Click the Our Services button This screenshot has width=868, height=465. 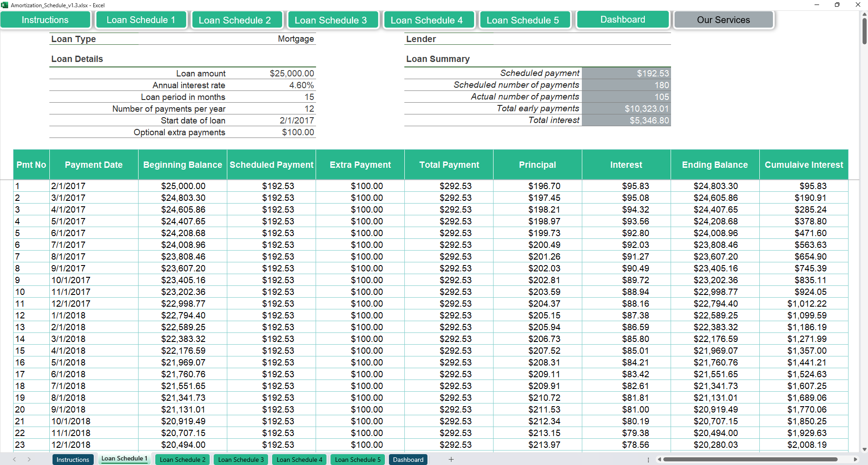point(723,20)
